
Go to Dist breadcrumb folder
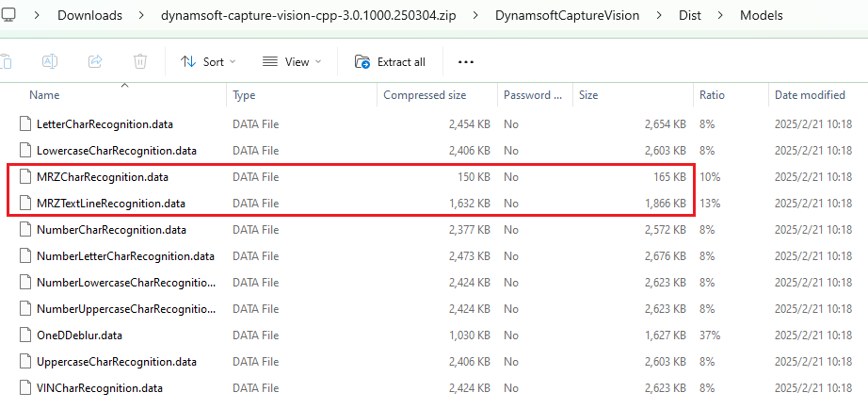(x=690, y=15)
